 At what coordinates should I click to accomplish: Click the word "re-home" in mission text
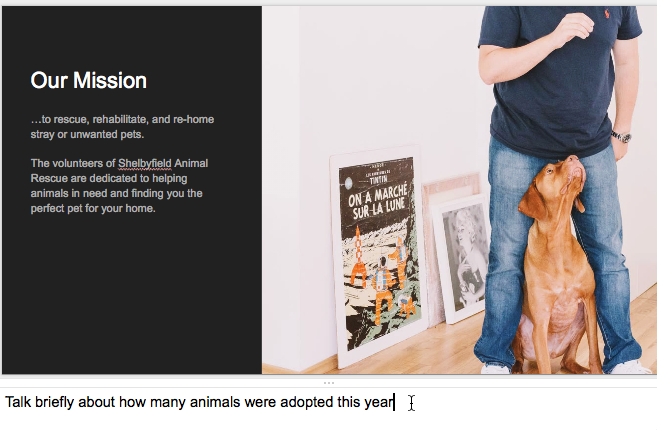194,119
